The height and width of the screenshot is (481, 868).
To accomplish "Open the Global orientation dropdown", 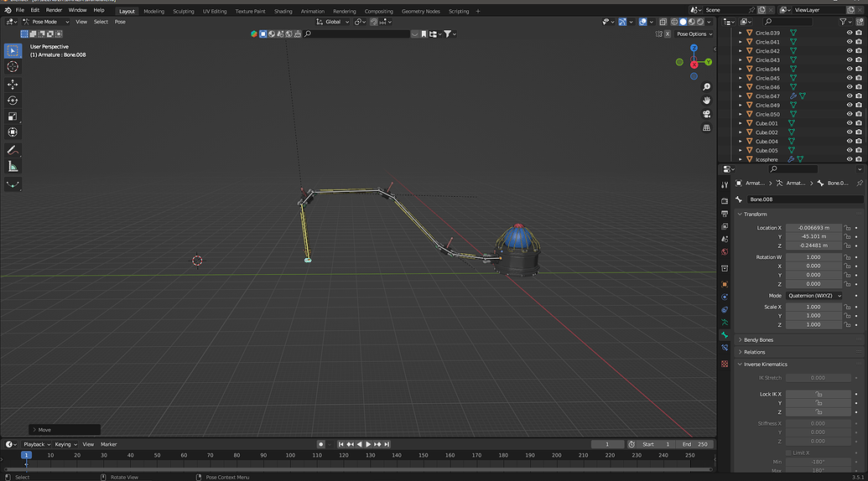I will (333, 22).
